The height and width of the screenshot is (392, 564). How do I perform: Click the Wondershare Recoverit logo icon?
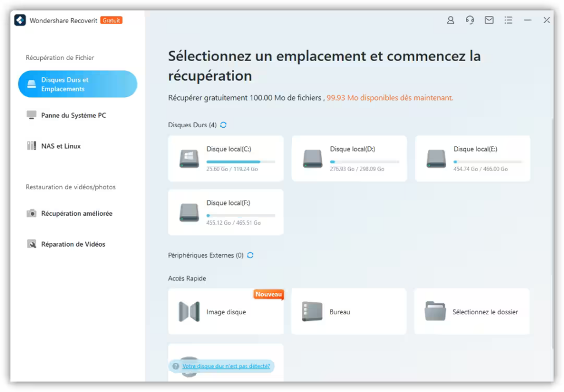(20, 20)
